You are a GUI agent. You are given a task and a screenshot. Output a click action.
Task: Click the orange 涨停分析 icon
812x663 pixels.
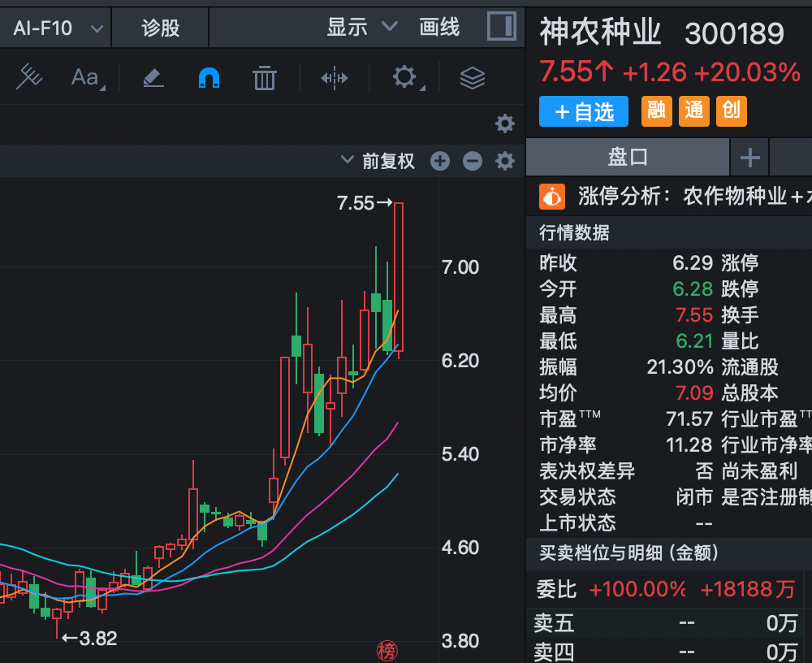coord(552,197)
